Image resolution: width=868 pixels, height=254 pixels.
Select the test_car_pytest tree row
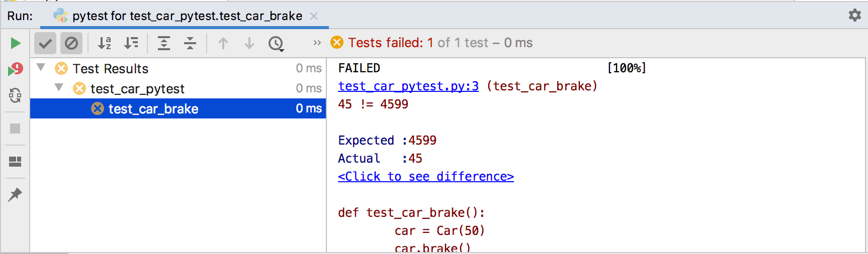click(x=178, y=88)
